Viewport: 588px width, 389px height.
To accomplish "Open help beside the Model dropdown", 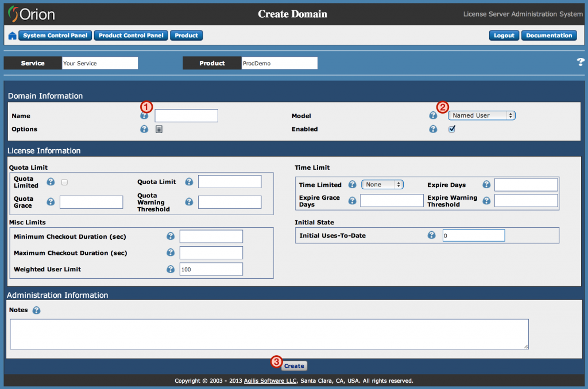I will point(432,115).
